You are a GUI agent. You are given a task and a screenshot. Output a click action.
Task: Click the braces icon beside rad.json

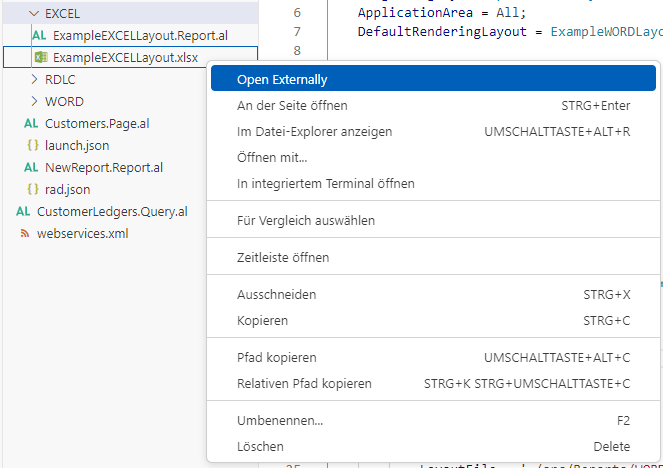(33, 189)
